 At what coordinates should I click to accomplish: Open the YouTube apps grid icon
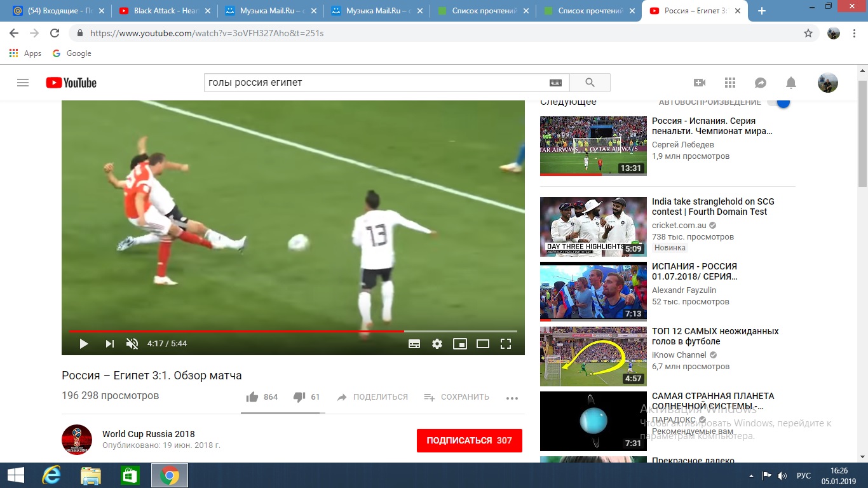coord(729,83)
